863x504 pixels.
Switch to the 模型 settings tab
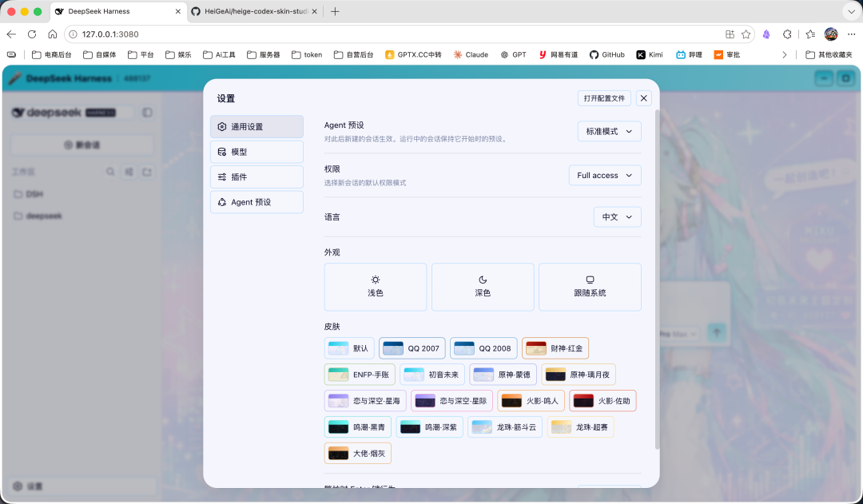coord(257,152)
